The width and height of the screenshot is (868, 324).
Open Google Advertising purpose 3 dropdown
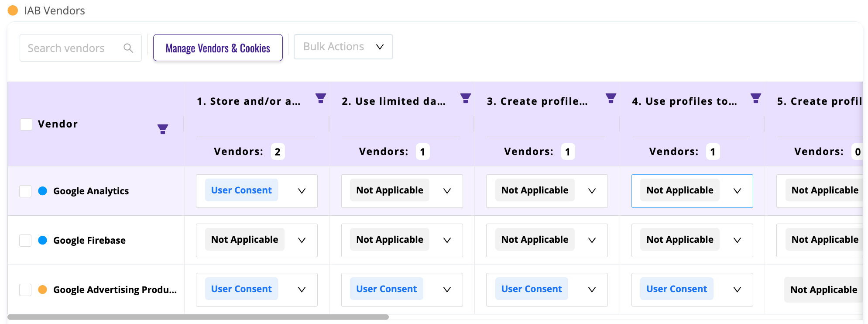(547, 290)
